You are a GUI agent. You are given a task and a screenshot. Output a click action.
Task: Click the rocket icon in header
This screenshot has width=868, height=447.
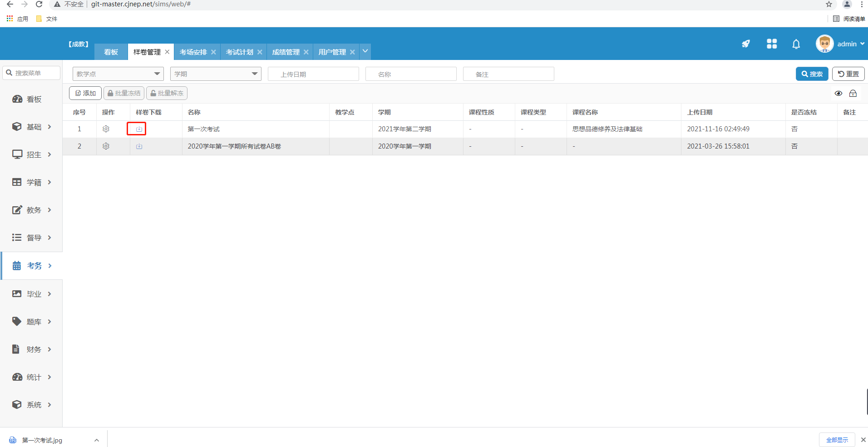point(745,44)
